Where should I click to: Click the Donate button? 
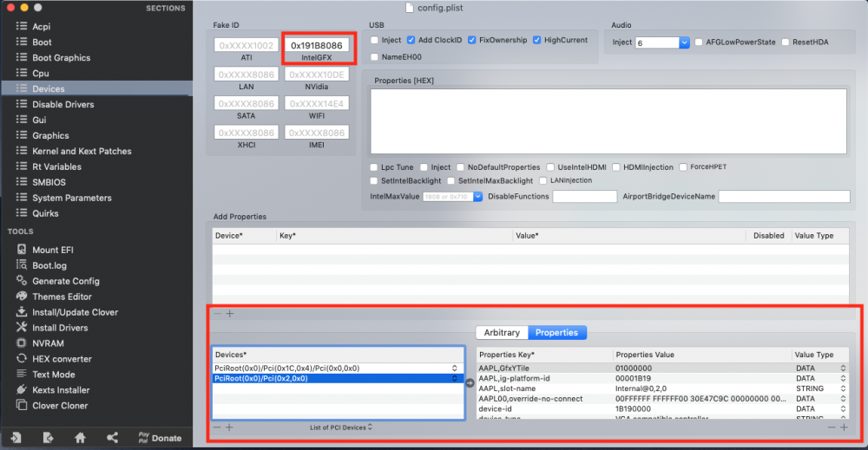(160, 438)
